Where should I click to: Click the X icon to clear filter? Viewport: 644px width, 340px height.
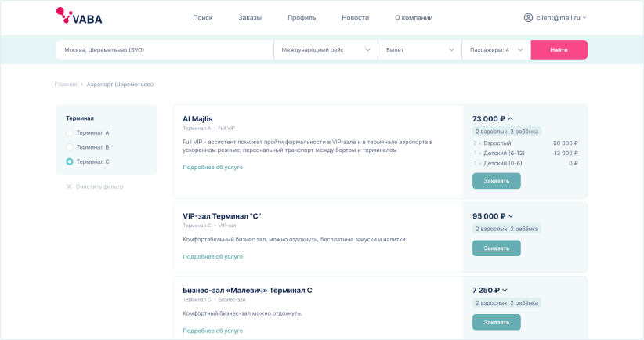click(x=69, y=186)
